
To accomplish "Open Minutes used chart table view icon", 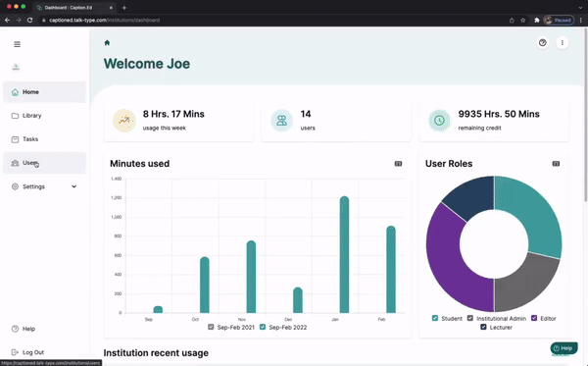I will (398, 164).
